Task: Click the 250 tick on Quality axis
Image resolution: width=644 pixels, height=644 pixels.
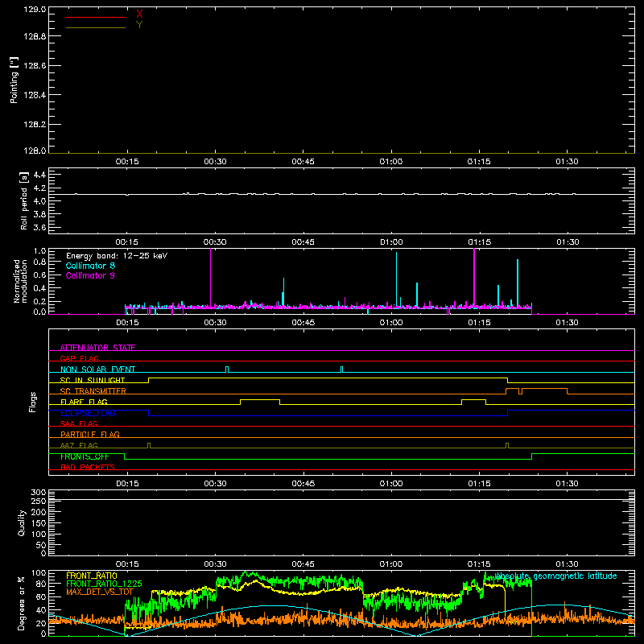Action: point(39,501)
